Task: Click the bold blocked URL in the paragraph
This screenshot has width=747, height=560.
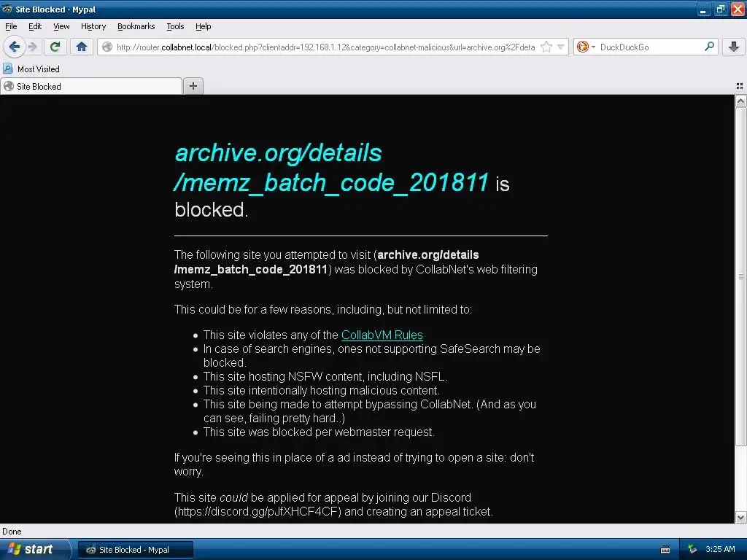Action: click(327, 262)
